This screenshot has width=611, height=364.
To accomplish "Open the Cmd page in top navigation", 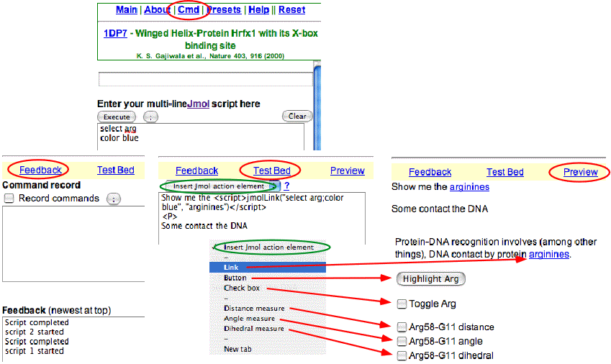I will [189, 10].
